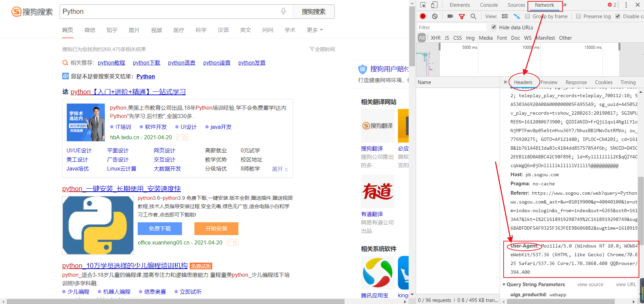Click the translate icon before English results
Image resolution: width=644 pixels, height=304 pixels.
point(65,76)
